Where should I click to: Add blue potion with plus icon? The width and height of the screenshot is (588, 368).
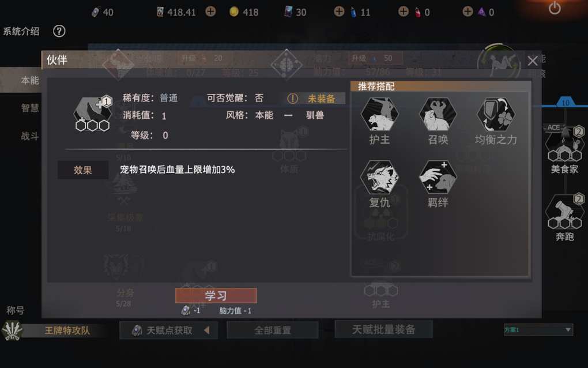pos(339,12)
